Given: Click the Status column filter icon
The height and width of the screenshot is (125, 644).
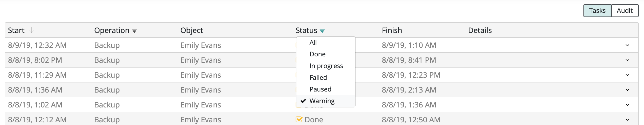Looking at the screenshot, I should click(x=322, y=31).
